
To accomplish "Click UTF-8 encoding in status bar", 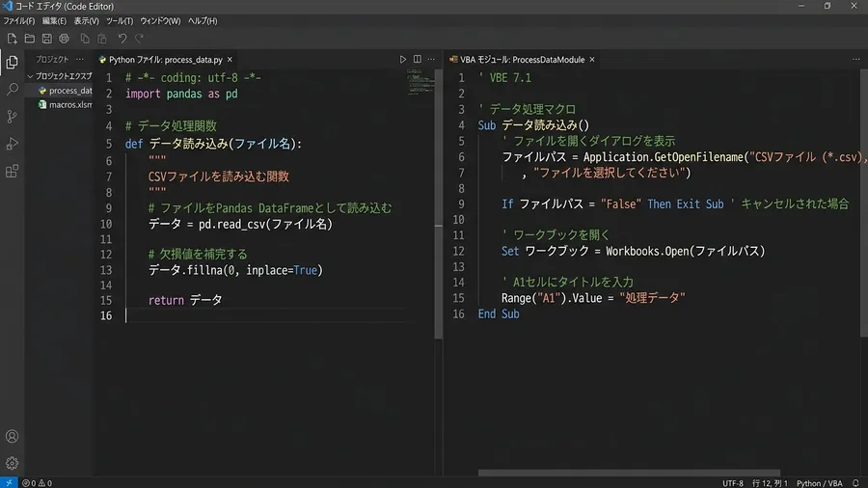I will click(732, 483).
